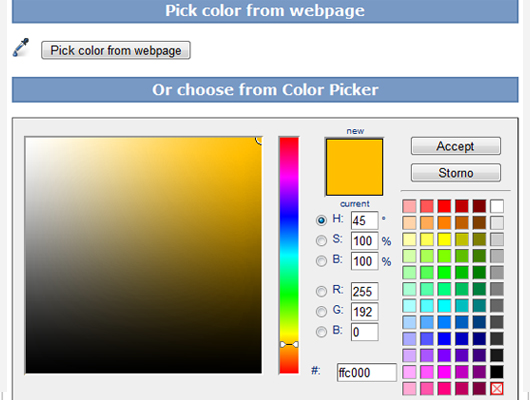This screenshot has width=530, height=400.
Task: Choose the brown swatch in the orange row
Action: [479, 222]
